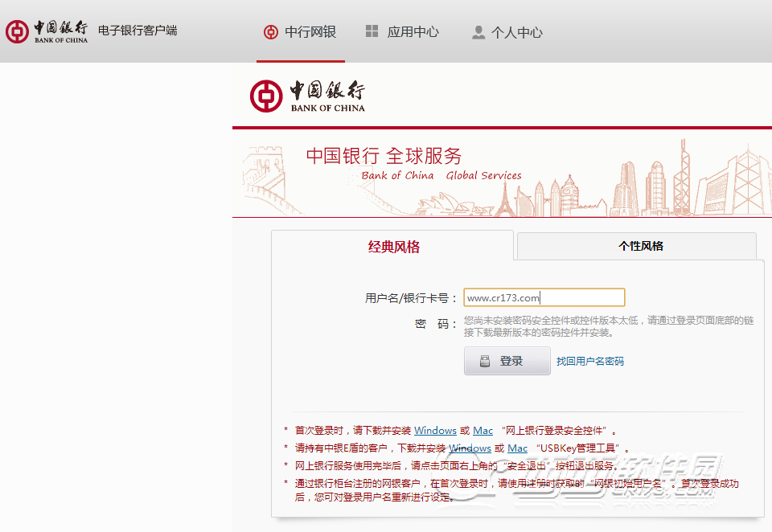Click the grid icon beside 应用中心

click(372, 32)
